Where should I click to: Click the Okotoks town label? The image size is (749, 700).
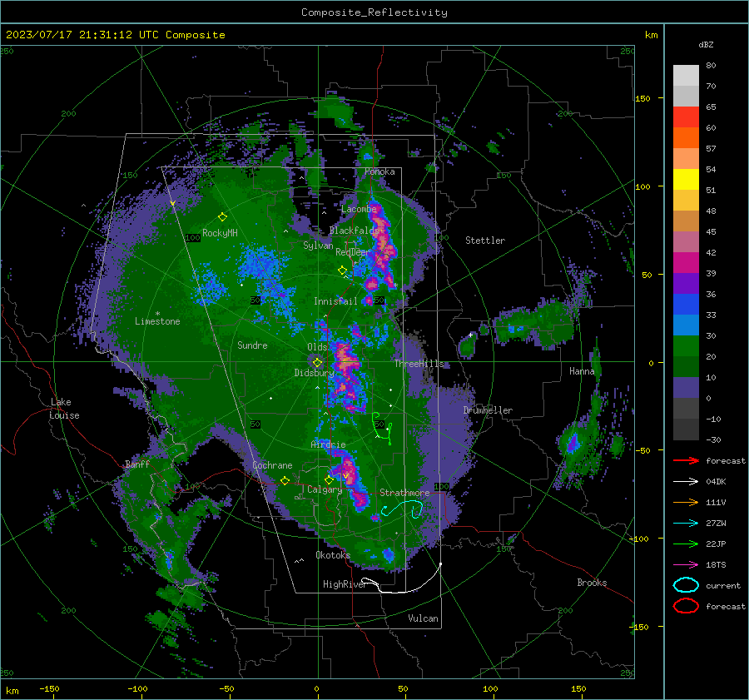coord(333,555)
